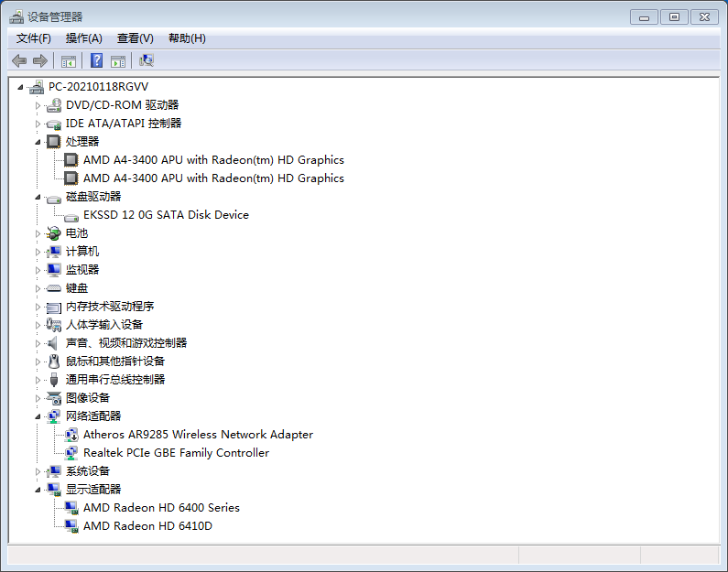The image size is (728, 572).
Task: Select the 内存技术驱动程序 label
Action: 110,307
